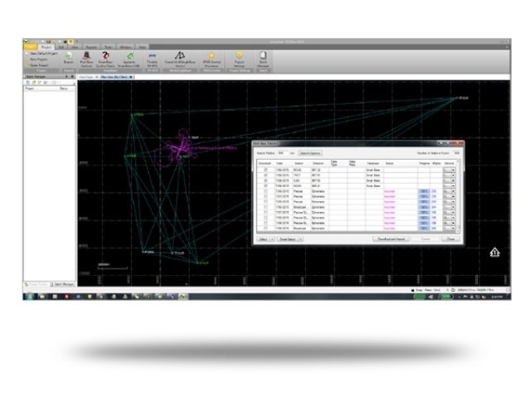Click the home arrow icon on the map
This screenshot has height=399, width=532.
pos(495,252)
